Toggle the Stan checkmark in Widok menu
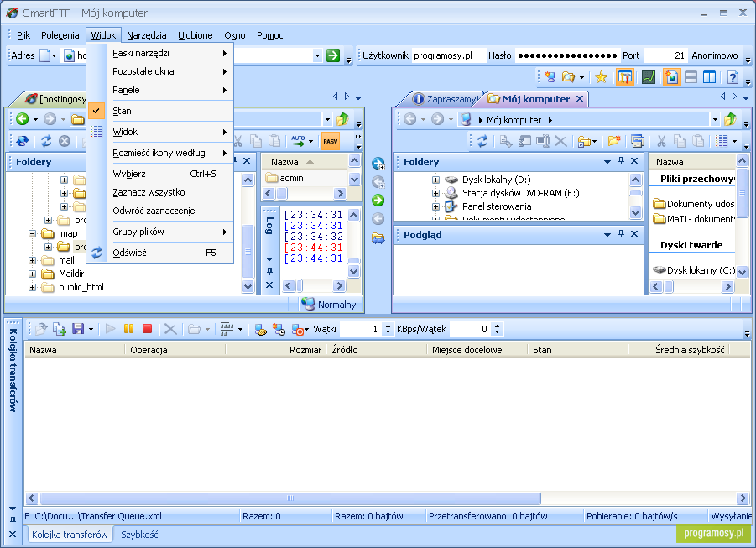Screen dimensions: 756x548 tap(96, 111)
